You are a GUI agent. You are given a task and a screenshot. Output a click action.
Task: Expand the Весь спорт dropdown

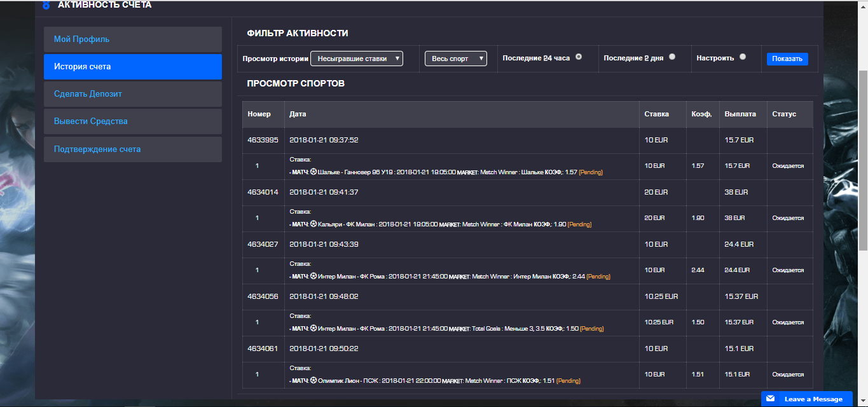[455, 59]
